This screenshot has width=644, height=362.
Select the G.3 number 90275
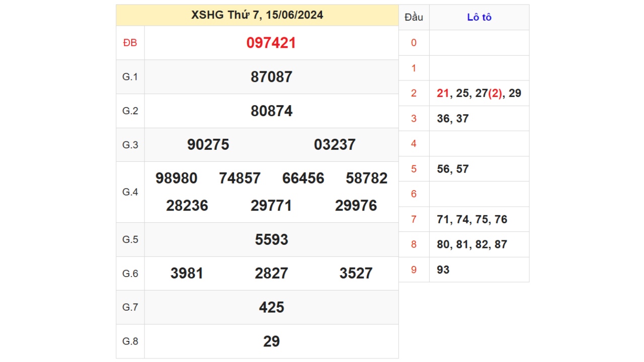point(208,145)
